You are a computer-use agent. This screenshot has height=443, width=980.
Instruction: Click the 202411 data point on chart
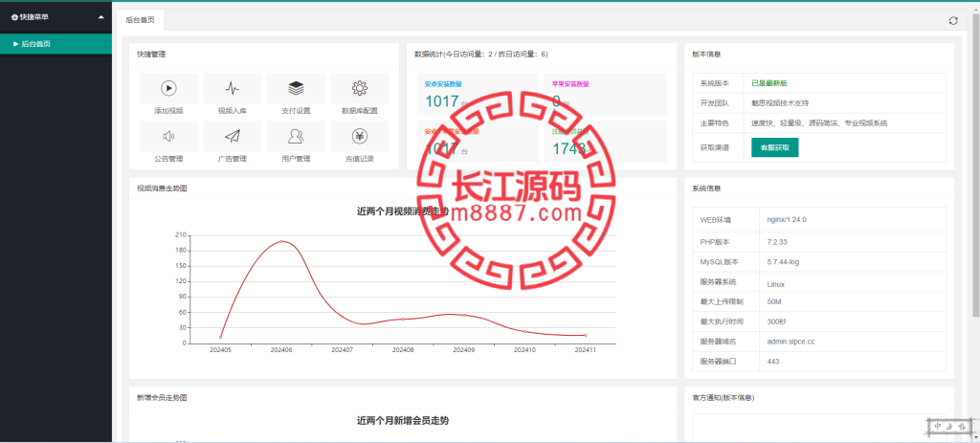(586, 336)
